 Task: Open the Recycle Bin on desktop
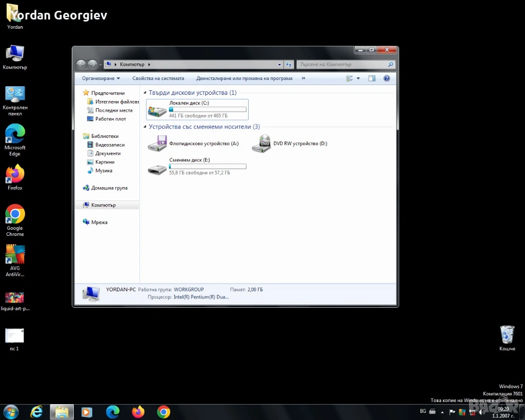[x=507, y=335]
